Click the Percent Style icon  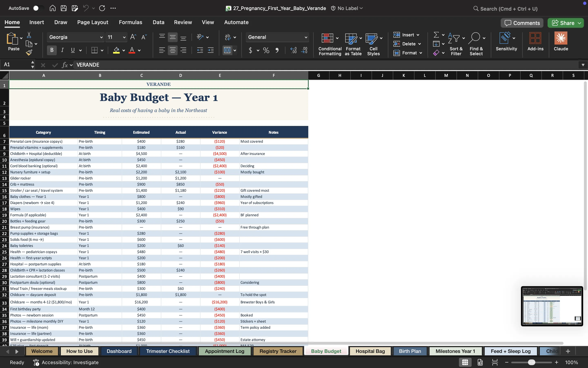click(x=266, y=50)
